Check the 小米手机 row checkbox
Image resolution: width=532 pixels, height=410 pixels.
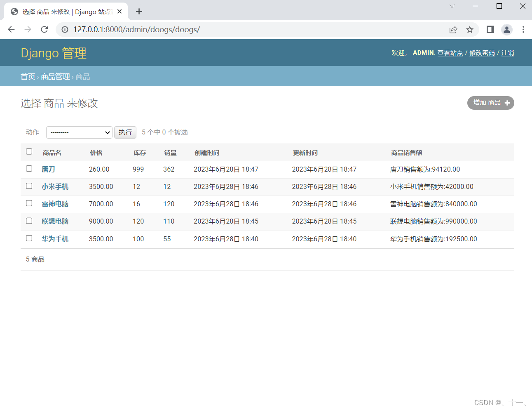coord(29,186)
